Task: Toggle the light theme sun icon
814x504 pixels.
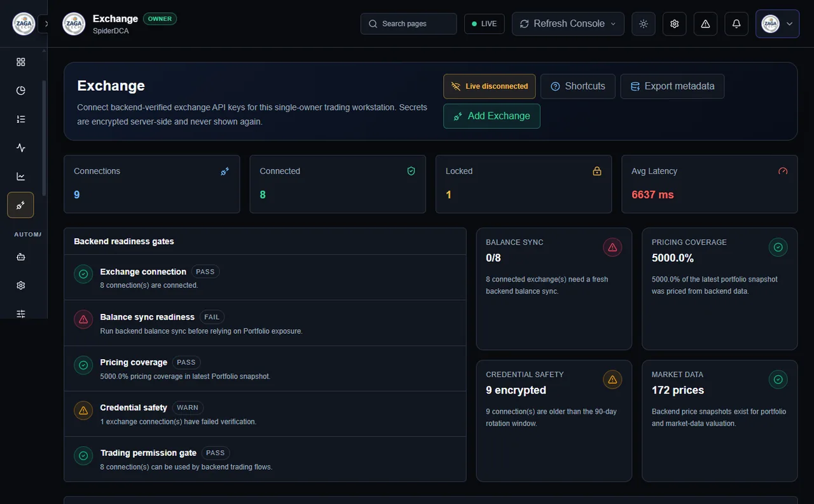Action: click(644, 24)
